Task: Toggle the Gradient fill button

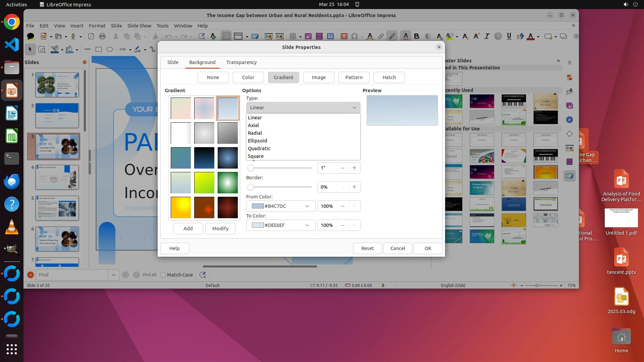Action: point(283,77)
